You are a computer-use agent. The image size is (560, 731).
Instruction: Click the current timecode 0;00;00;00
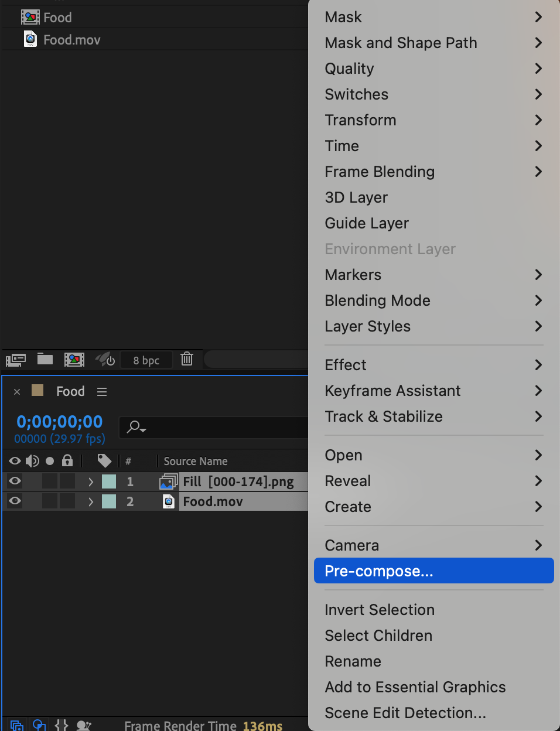click(x=60, y=422)
